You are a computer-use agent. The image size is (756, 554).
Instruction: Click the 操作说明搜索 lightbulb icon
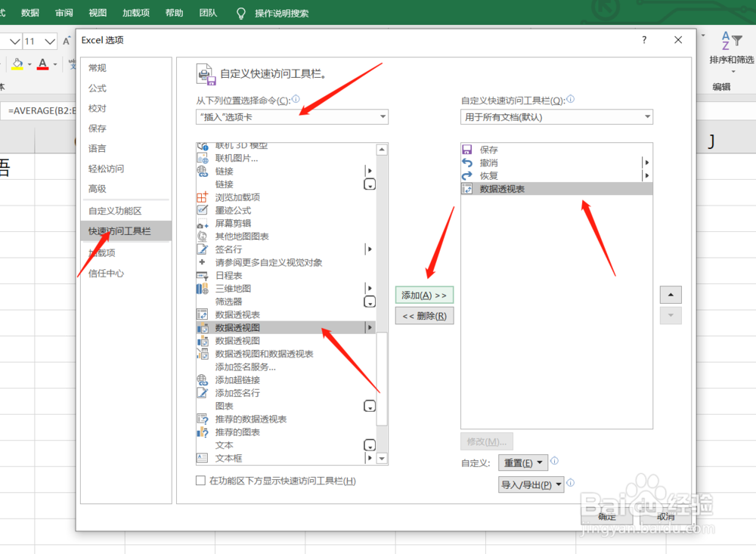tap(241, 13)
